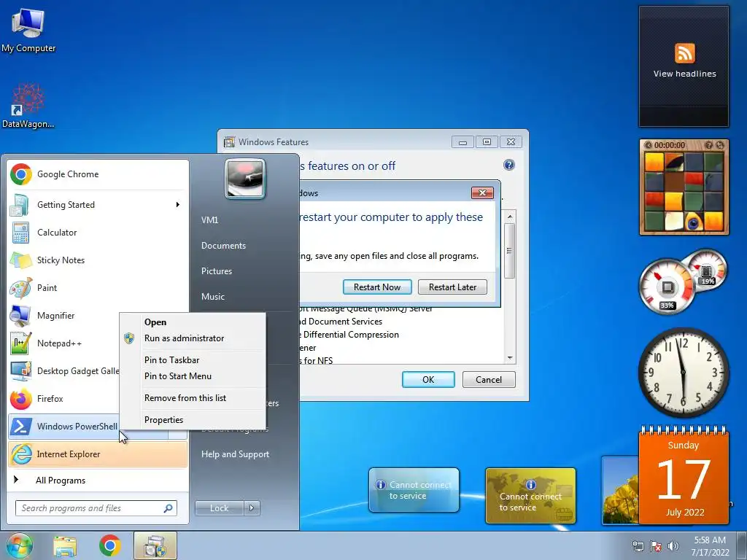Click the features list scroll-up arrow
This screenshot has width=747, height=560.
pyautogui.click(x=510, y=217)
